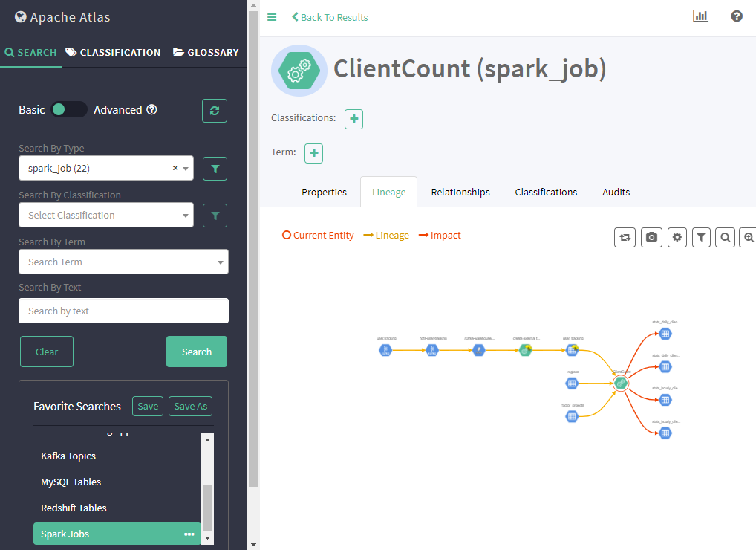Select the user:tracking kafka node

point(385,350)
